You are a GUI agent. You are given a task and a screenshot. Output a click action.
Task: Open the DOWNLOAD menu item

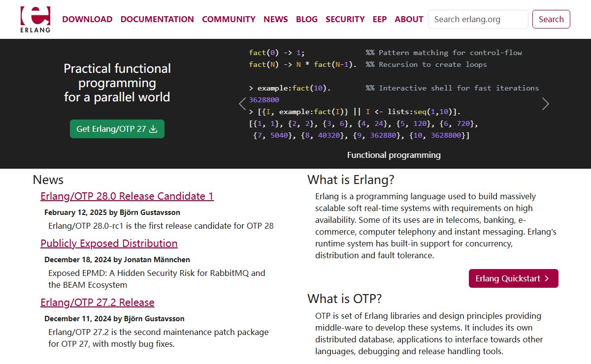[87, 19]
